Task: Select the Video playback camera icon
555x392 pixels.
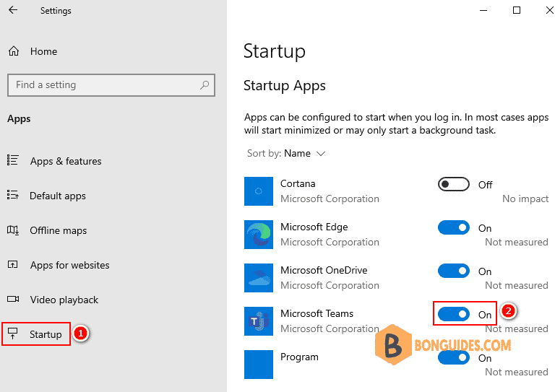Action: pos(13,299)
